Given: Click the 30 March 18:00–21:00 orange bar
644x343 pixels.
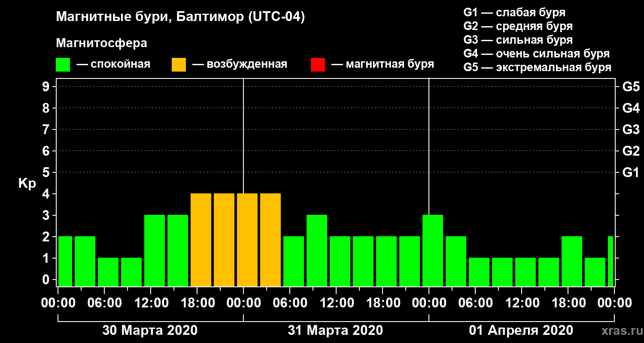Looking at the screenshot, I should coord(201,240).
